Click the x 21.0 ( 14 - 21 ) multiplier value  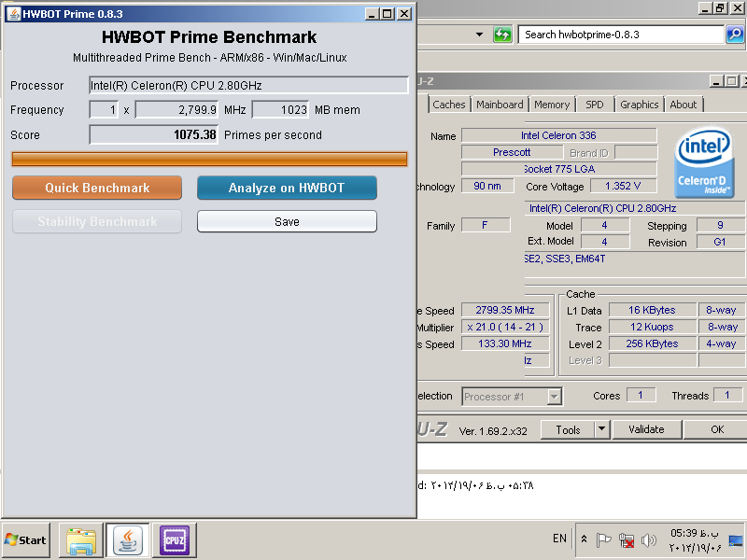[x=505, y=328]
